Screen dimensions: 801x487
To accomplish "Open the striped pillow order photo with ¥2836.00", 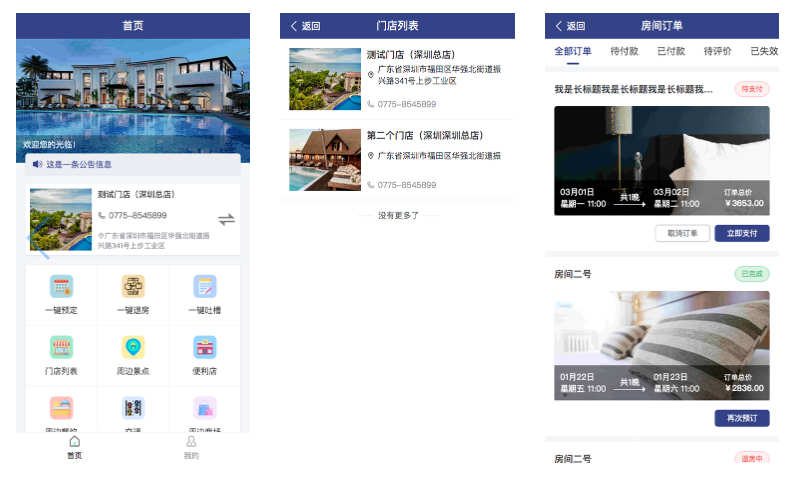I will (662, 345).
